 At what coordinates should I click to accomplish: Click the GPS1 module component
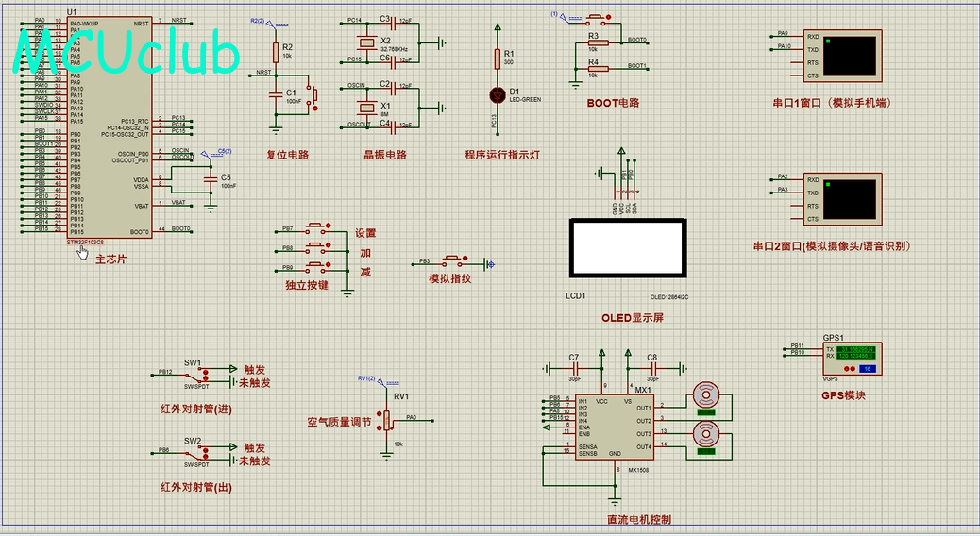[853, 358]
